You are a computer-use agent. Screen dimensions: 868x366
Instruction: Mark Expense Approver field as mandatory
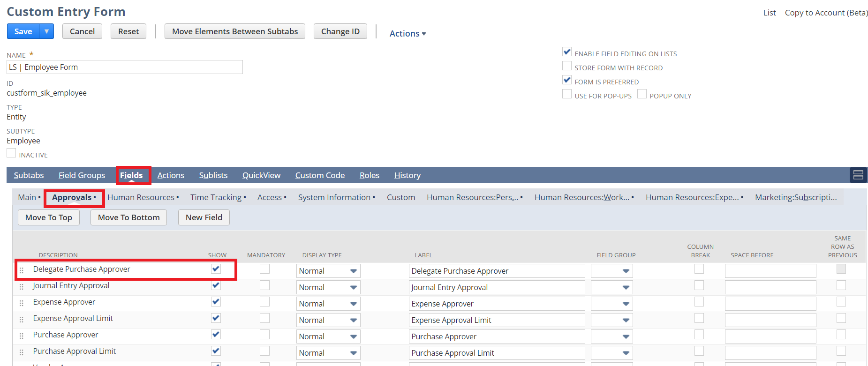coord(265,302)
